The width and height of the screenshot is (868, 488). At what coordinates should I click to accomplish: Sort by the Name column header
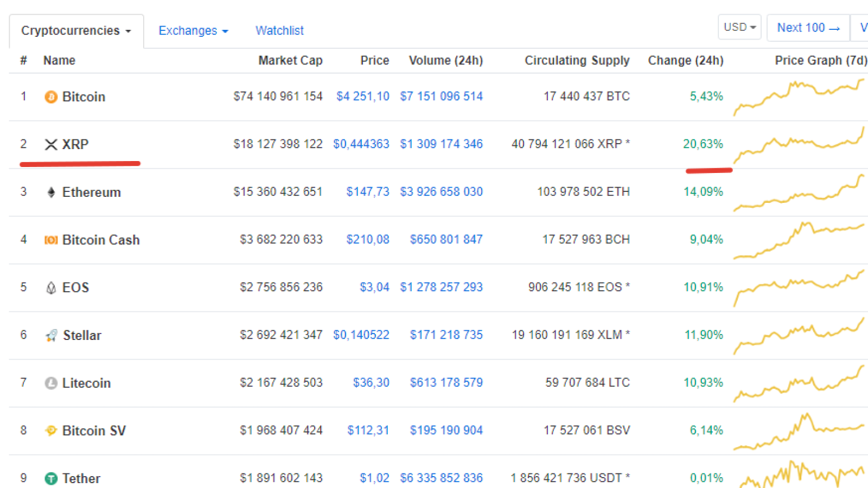59,60
